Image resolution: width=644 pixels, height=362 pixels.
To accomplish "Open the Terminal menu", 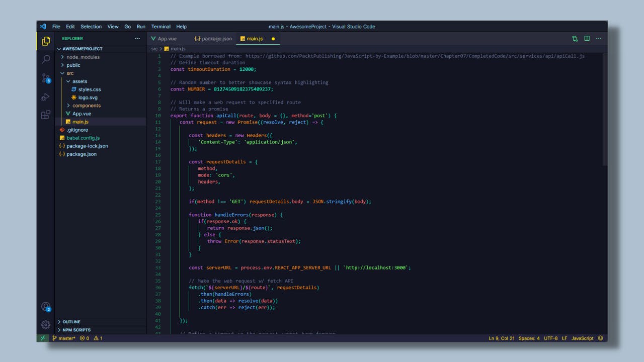I will tap(161, 27).
